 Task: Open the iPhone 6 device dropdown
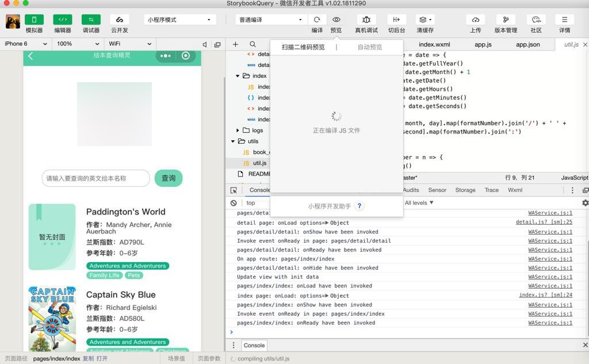click(25, 44)
